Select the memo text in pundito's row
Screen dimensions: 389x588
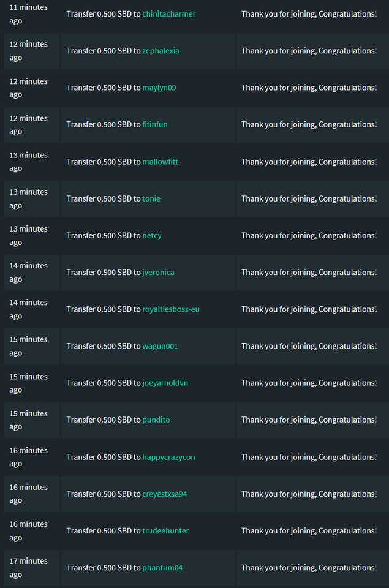(309, 420)
